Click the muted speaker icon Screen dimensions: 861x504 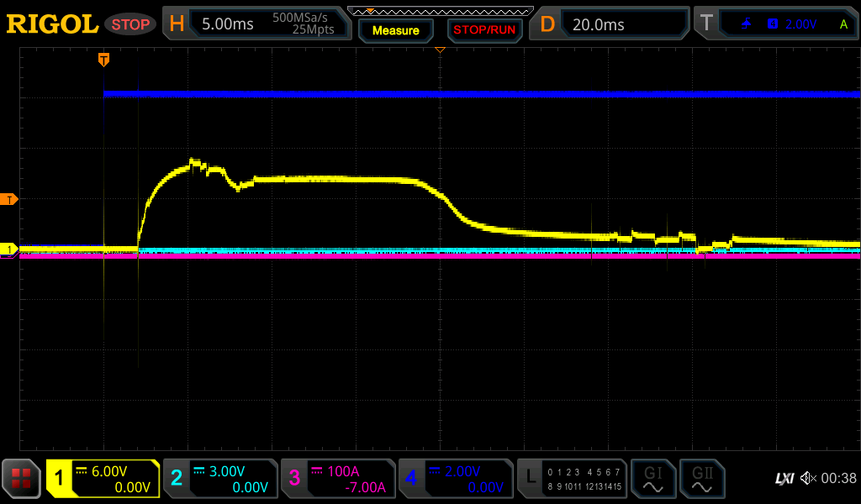point(808,479)
